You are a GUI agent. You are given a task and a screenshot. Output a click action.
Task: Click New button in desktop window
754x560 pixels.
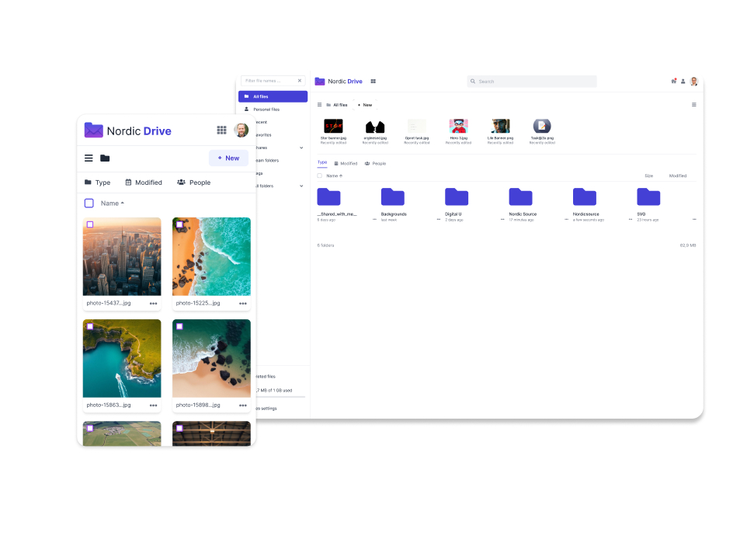365,104
